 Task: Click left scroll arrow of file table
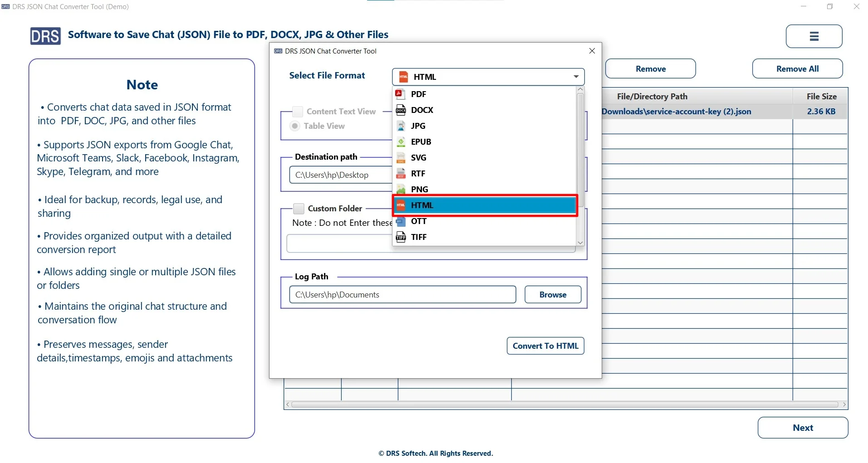(288, 405)
